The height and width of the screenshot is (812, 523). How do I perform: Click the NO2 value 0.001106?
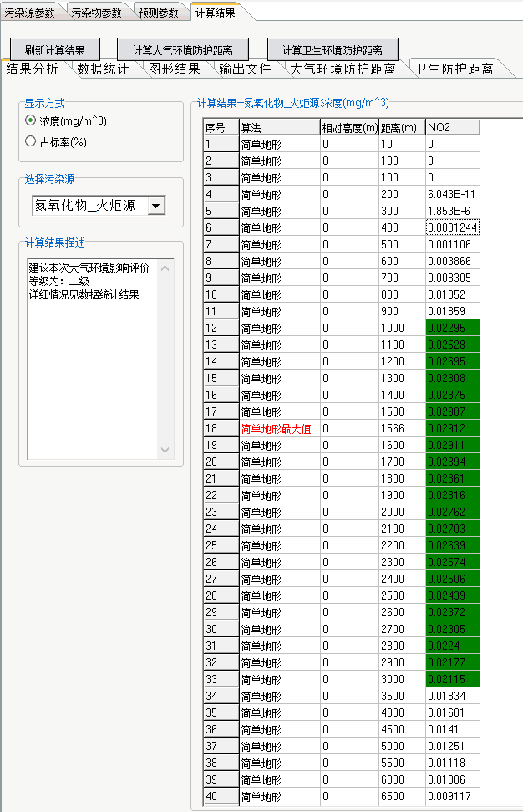[x=453, y=244]
